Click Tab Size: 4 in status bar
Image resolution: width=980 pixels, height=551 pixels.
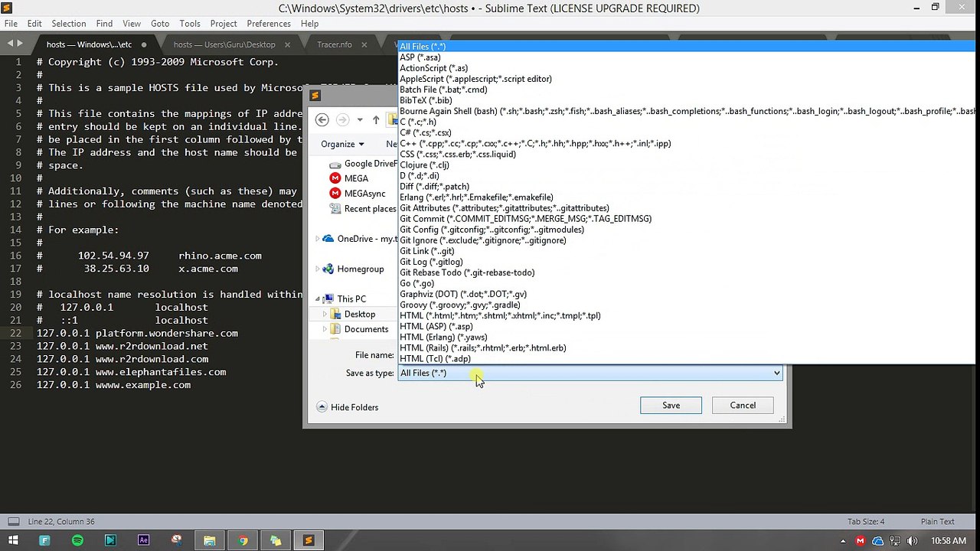coord(866,521)
